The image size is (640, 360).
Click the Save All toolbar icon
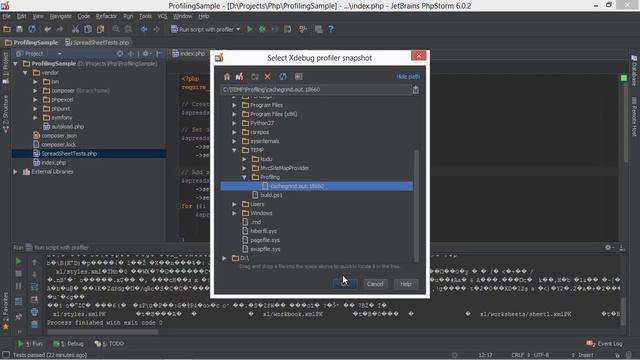pos(19,29)
